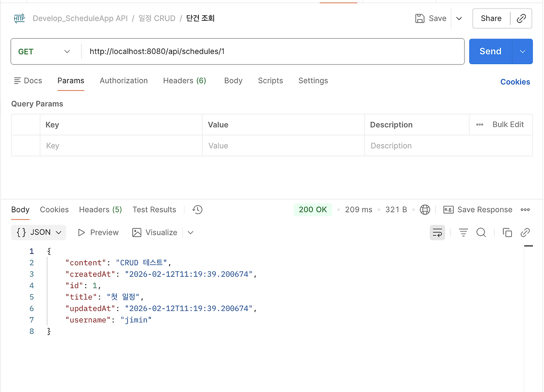This screenshot has height=392, width=544.
Task: Switch to the Authorization tab
Action: pos(124,81)
